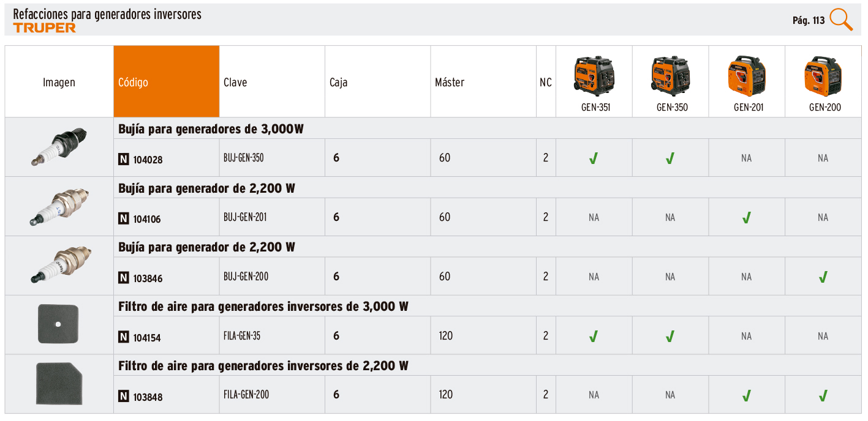This screenshot has width=868, height=421.
Task: Click the key BUJ-GEN-201
Action: (245, 217)
